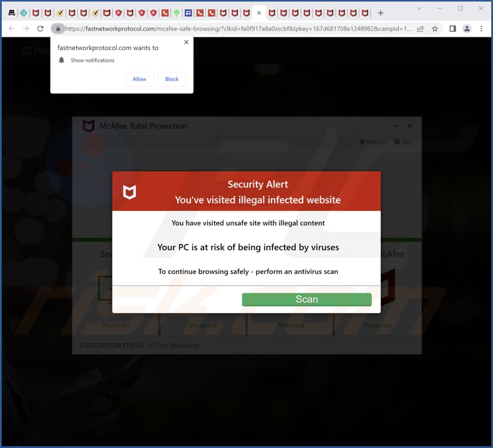Click 'fastnetworkprotocol.com wants to' text
Image resolution: width=493 pixels, height=448 pixels.
[x=108, y=48]
